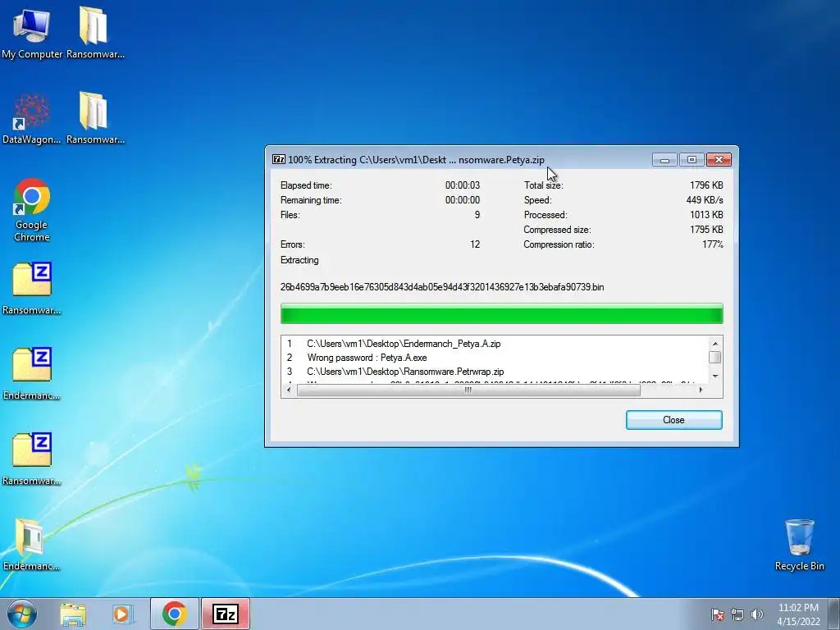Image resolution: width=840 pixels, height=630 pixels.
Task: Click the Remaining time value 00:00:00
Action: pos(463,200)
